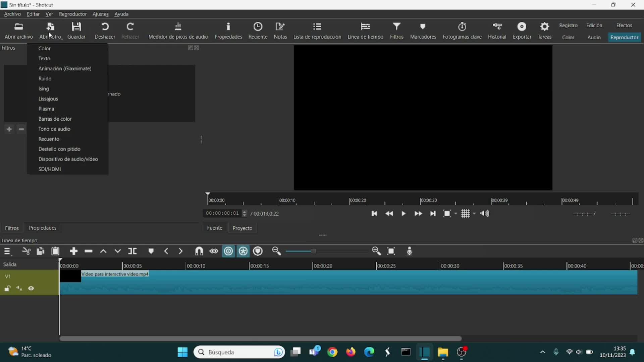Image resolution: width=644 pixels, height=362 pixels.
Task: Hide track V1 with the eye icon
Action: [31, 288]
